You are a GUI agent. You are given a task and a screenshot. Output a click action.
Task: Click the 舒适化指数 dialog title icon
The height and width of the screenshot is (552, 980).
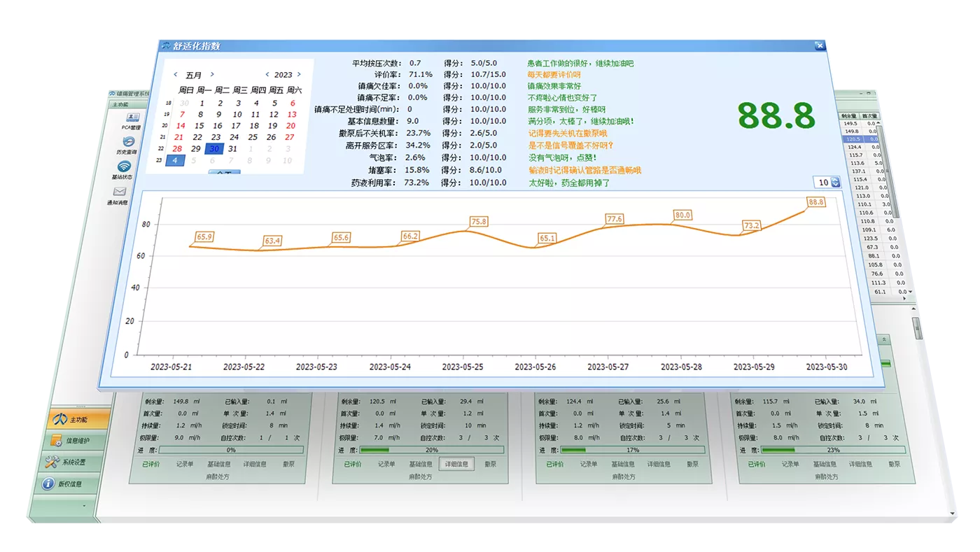tap(165, 46)
